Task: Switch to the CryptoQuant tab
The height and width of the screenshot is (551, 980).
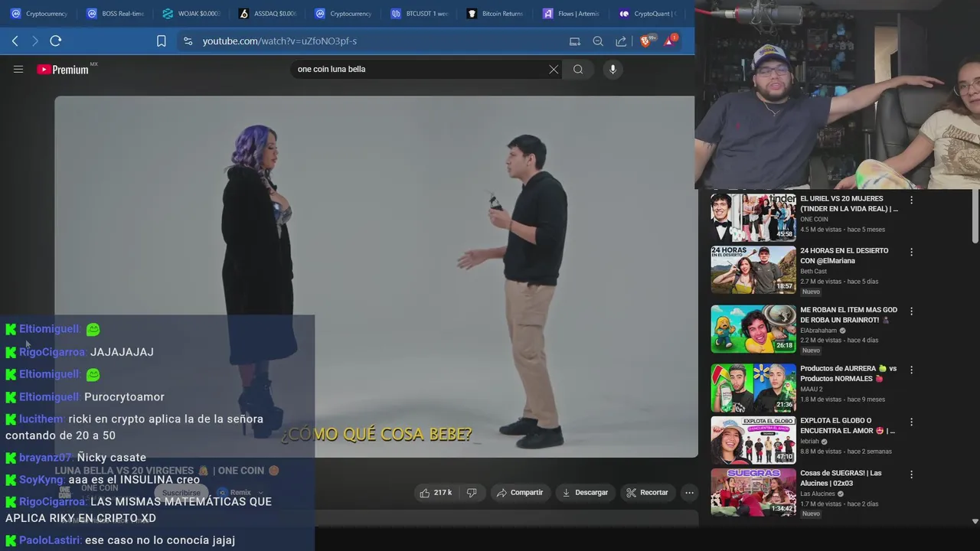Action: 647,14
